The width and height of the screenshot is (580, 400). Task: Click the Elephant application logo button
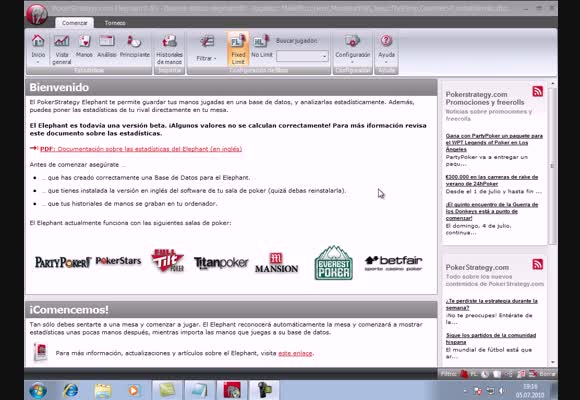click(x=37, y=14)
